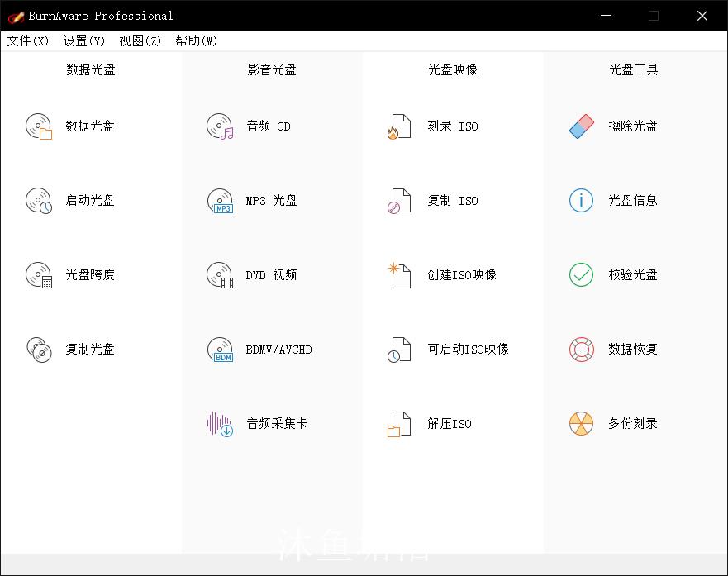Select the Audio CD (音频 CD) tool
The image size is (728, 576).
(x=256, y=126)
